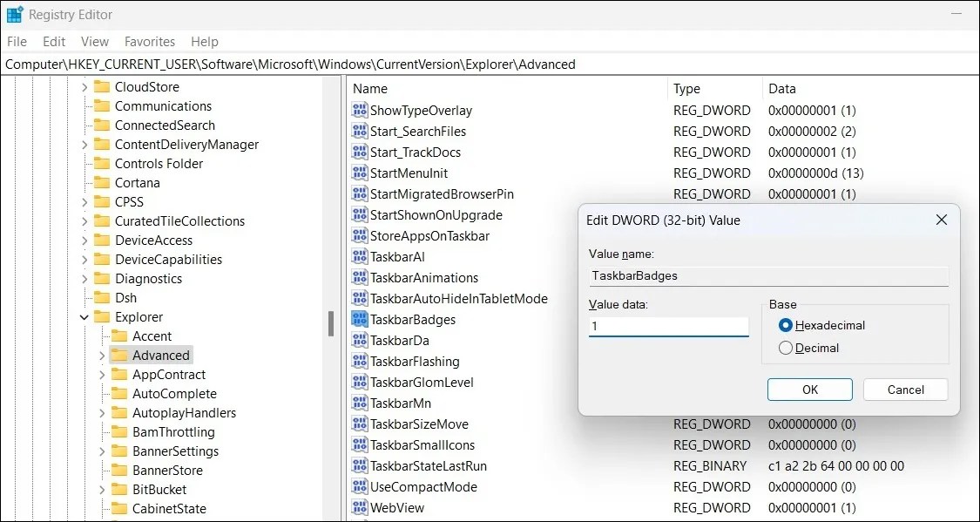
Task: Select the Controls Folder key
Action: click(159, 164)
